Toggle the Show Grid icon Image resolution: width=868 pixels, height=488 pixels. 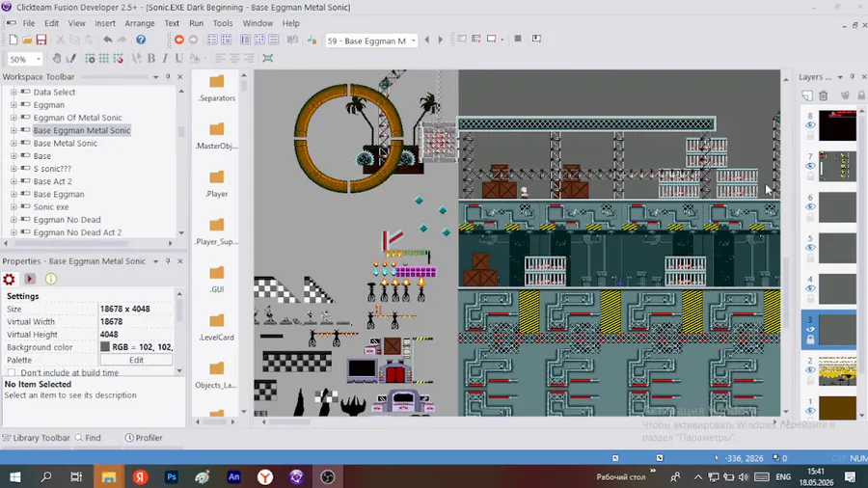(103, 58)
